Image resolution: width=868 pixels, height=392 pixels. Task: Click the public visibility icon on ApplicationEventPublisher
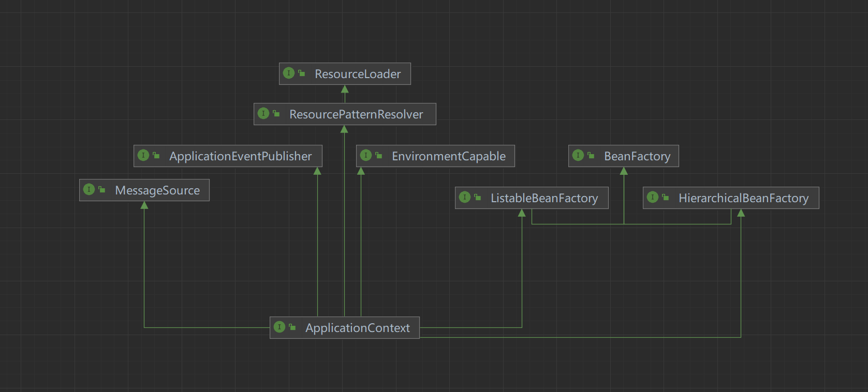[x=156, y=155]
